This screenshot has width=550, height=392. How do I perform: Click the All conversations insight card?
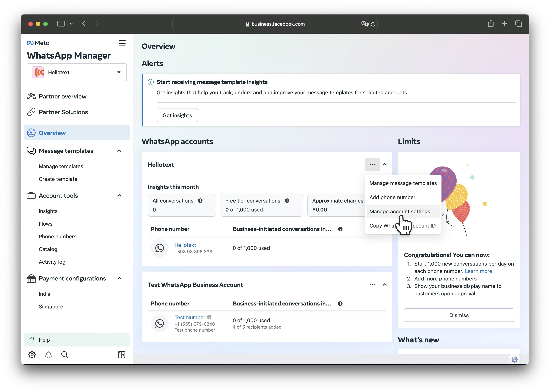pyautogui.click(x=182, y=205)
